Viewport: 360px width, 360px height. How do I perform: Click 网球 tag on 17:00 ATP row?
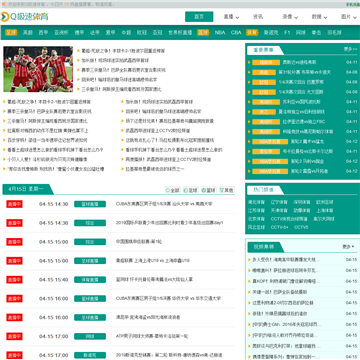pyautogui.click(x=90, y=336)
